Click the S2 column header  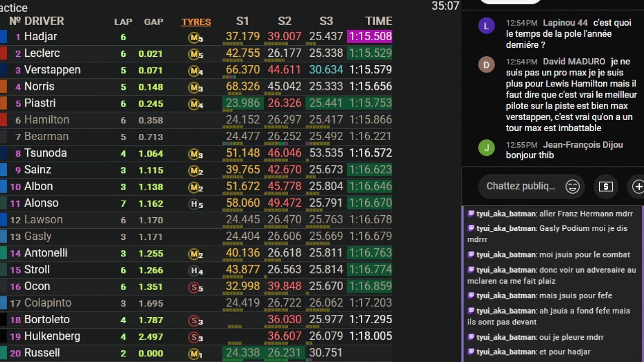[x=284, y=21]
